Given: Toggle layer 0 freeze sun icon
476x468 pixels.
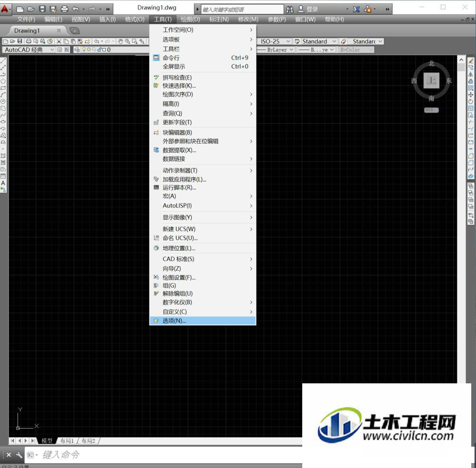Looking at the screenshot, I should pyautogui.click(x=89, y=49).
